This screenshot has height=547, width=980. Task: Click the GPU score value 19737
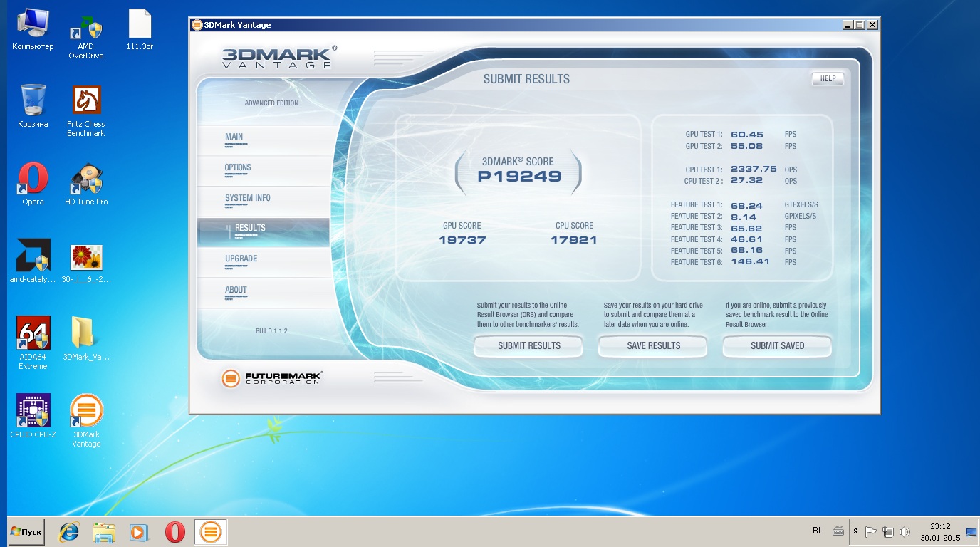tap(462, 240)
